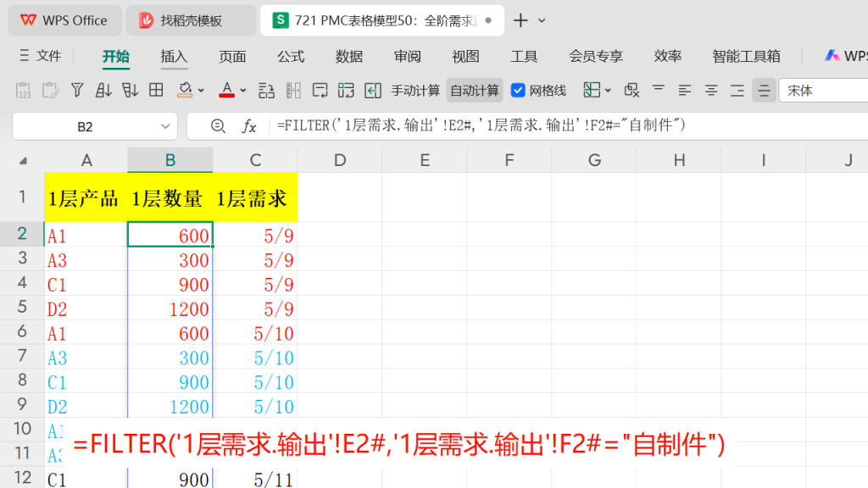Click the insert function fx icon
Screen dimensions: 868x488
tap(249, 126)
